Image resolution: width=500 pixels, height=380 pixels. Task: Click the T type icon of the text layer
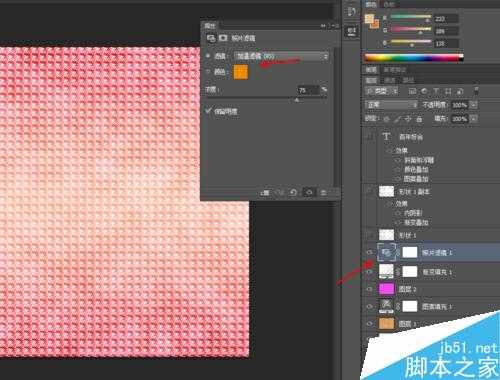pyautogui.click(x=386, y=136)
